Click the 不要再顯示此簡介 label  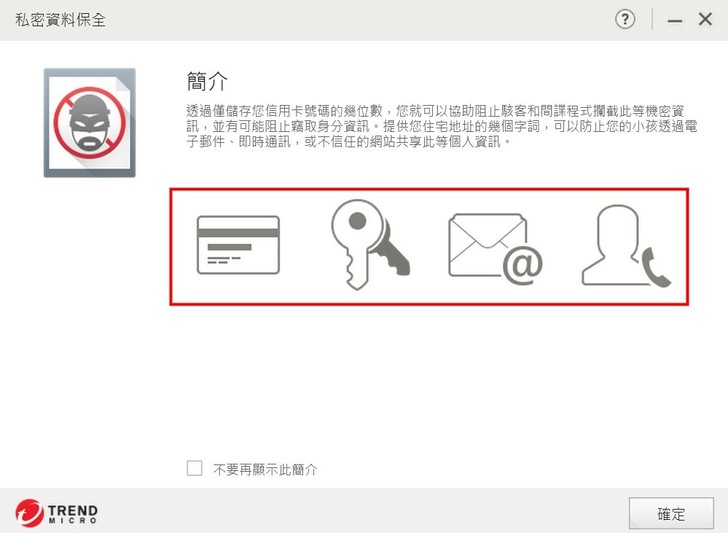[x=265, y=469]
